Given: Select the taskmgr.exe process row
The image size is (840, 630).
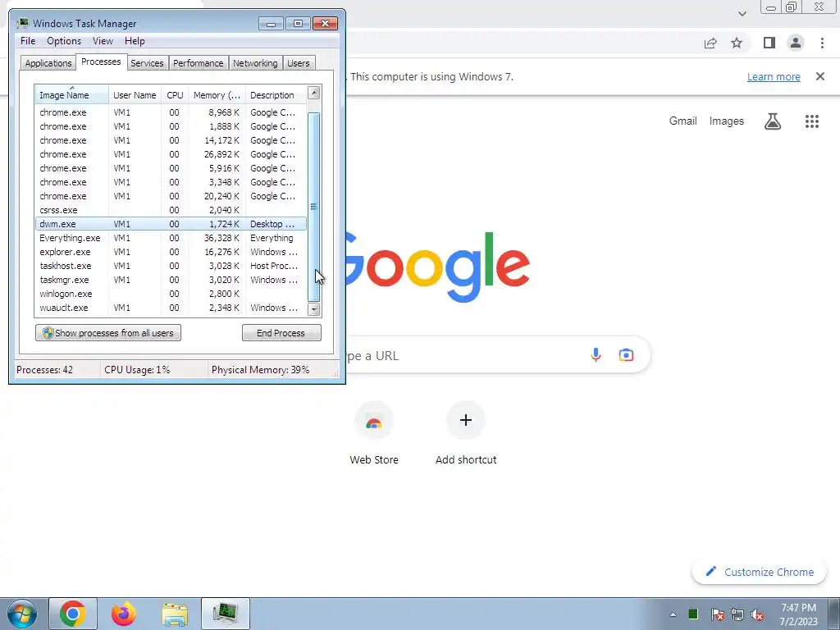Looking at the screenshot, I should (x=171, y=280).
